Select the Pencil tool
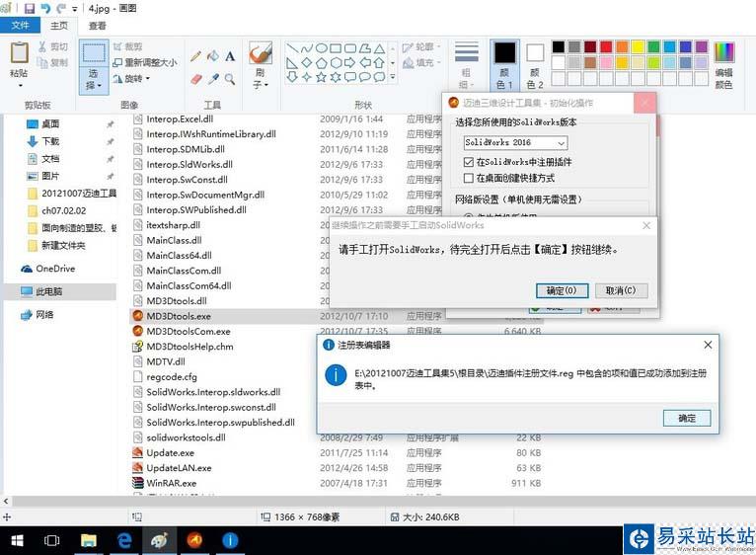Screen dimensions: 756x555 point(195,56)
